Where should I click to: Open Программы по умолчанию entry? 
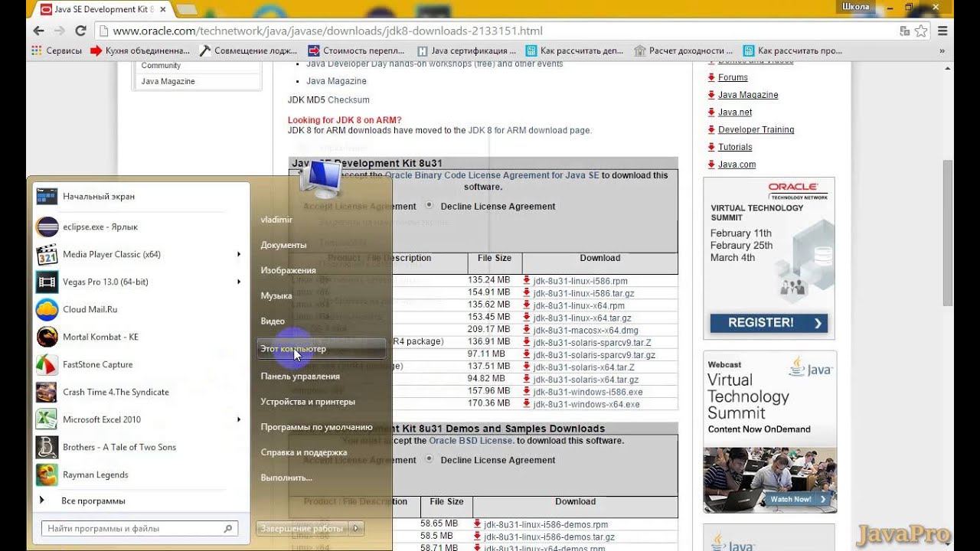[316, 427]
